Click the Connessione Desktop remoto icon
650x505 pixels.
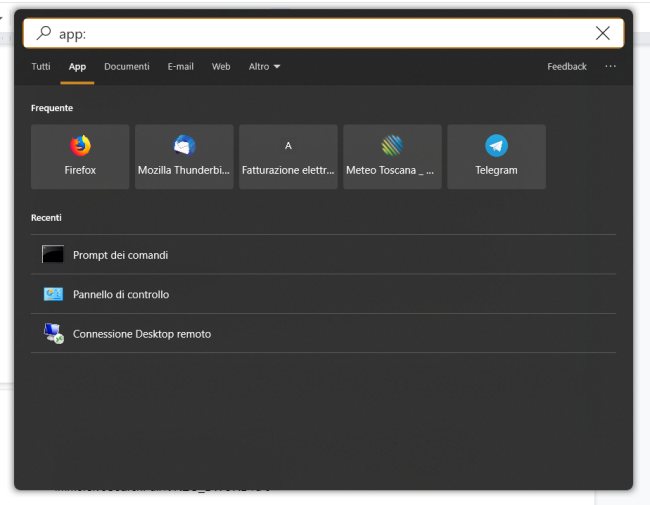(53, 333)
